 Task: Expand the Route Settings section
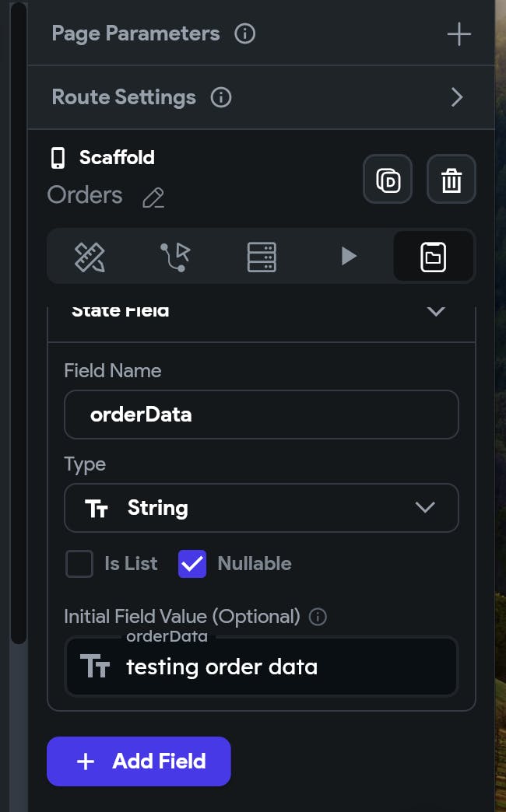(x=457, y=97)
